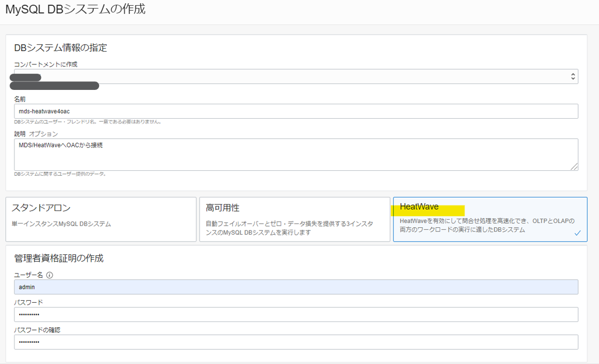This screenshot has height=364, width=599.
Task: Click the 単一インスタンスMySQL DBシステム description text
Action: tap(61, 224)
